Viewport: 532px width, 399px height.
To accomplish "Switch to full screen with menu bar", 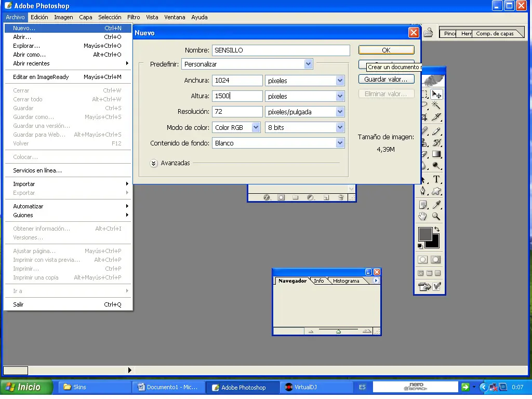I will pos(429,273).
